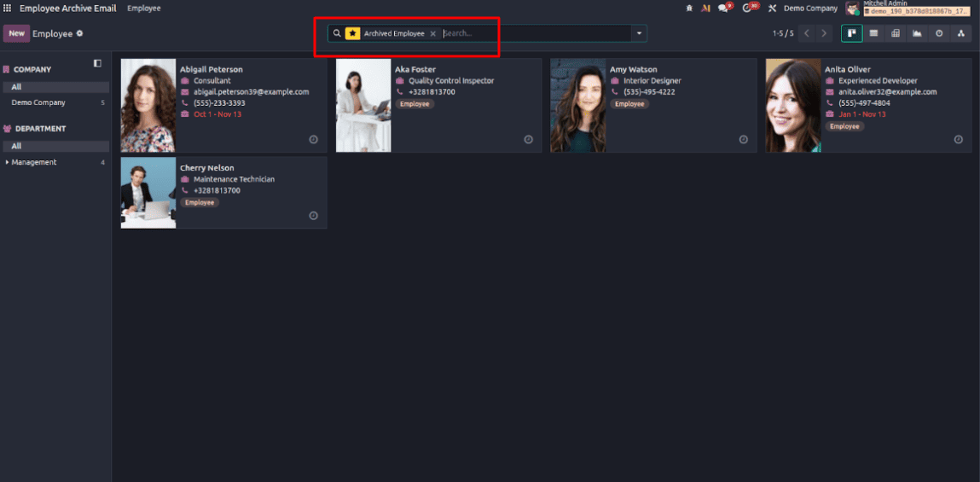Open Abigail Peterson's photo
The image size is (980, 482).
pos(148,106)
